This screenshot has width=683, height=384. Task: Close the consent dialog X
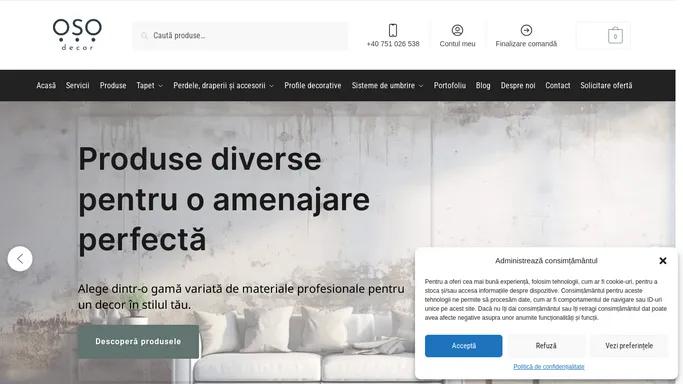click(x=663, y=260)
